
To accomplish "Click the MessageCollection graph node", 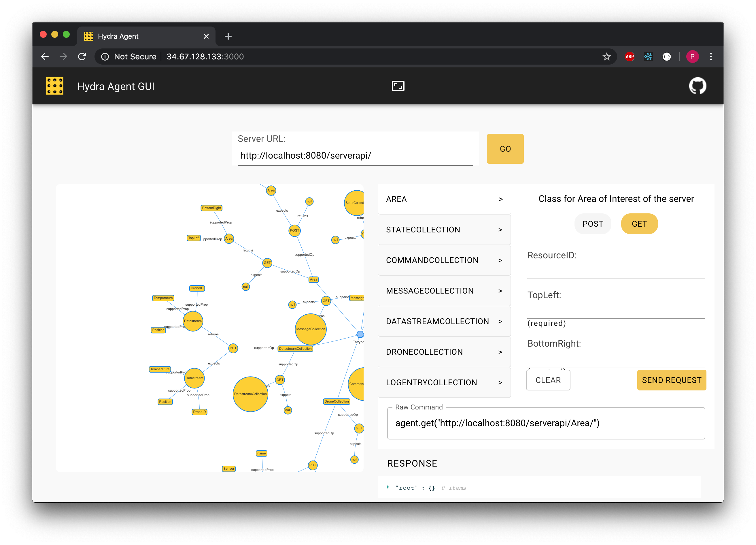I will point(310,329).
